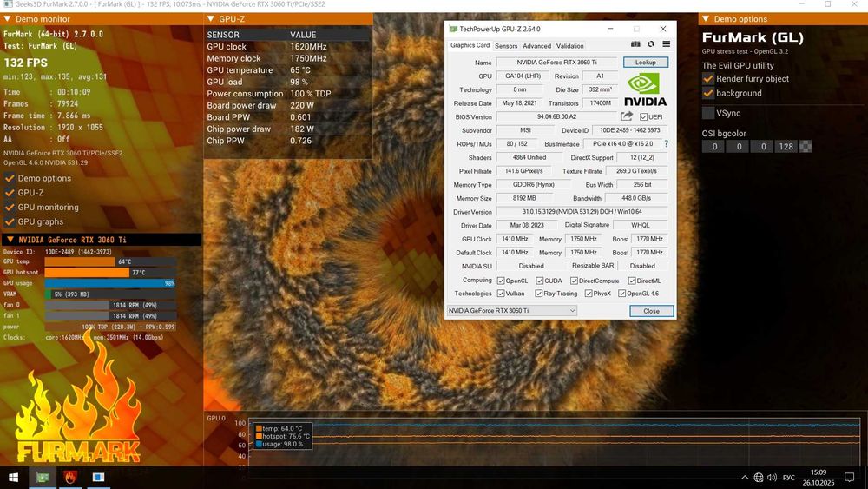The image size is (868, 489).
Task: Disable Render furry object option
Action: pos(708,79)
